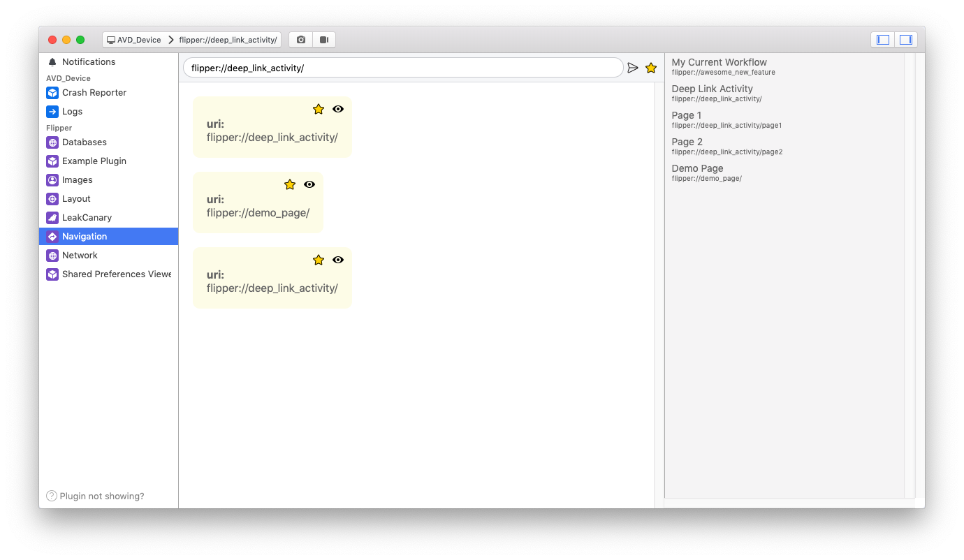964x560 pixels.
Task: Select the LeakCanary plugin
Action: coord(86,217)
